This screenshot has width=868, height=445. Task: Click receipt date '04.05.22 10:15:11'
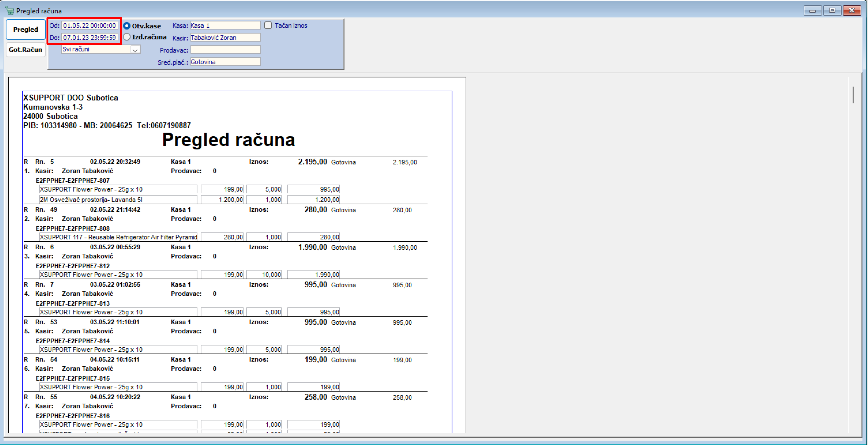(x=115, y=359)
